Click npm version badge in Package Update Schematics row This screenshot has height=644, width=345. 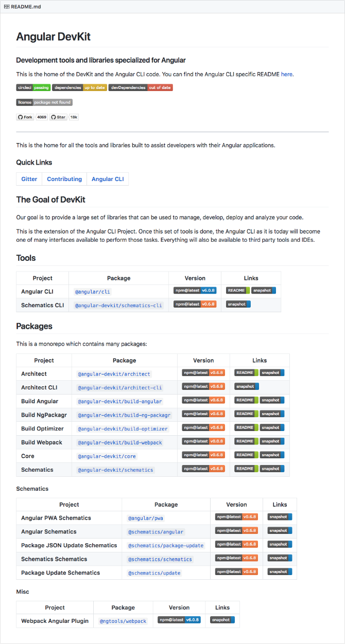pos(236,571)
